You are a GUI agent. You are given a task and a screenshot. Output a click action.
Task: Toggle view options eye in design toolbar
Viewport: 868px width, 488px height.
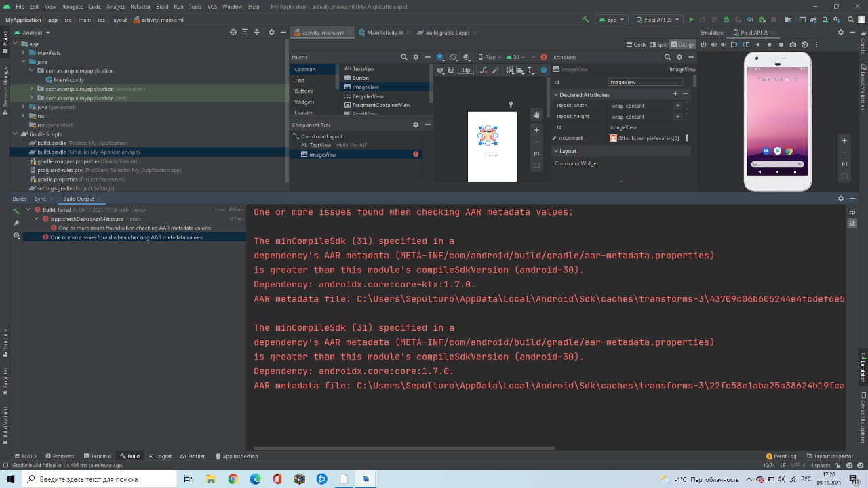(440, 70)
